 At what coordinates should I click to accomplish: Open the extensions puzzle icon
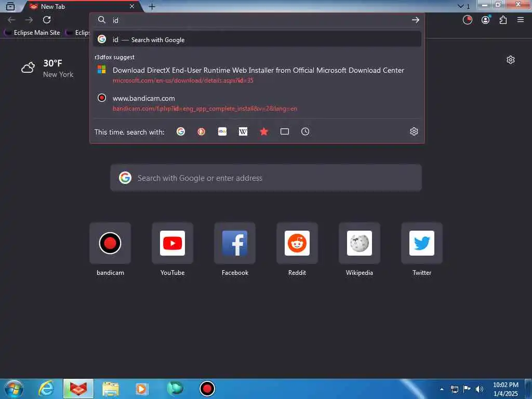503,20
